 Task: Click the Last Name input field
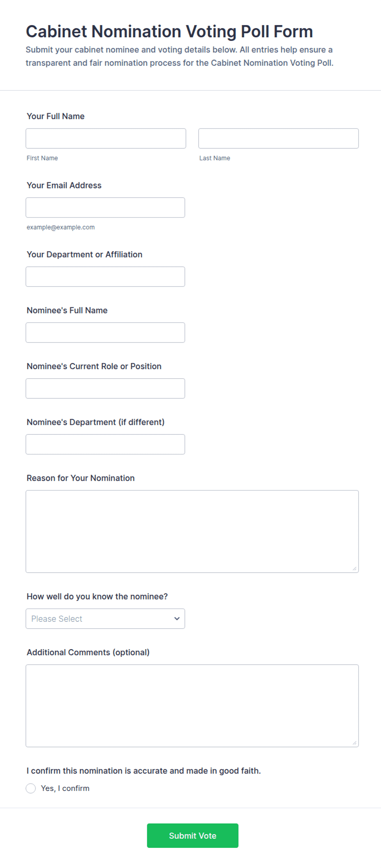[279, 139]
